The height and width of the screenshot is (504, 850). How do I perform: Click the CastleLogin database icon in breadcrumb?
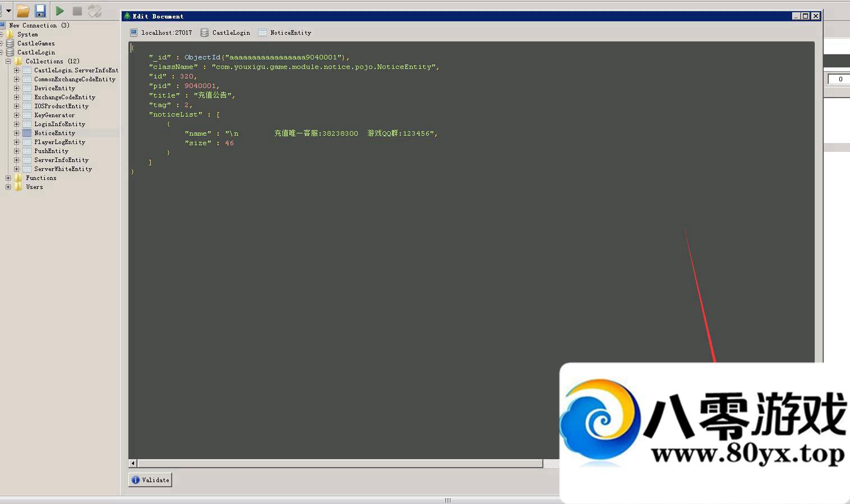[205, 33]
